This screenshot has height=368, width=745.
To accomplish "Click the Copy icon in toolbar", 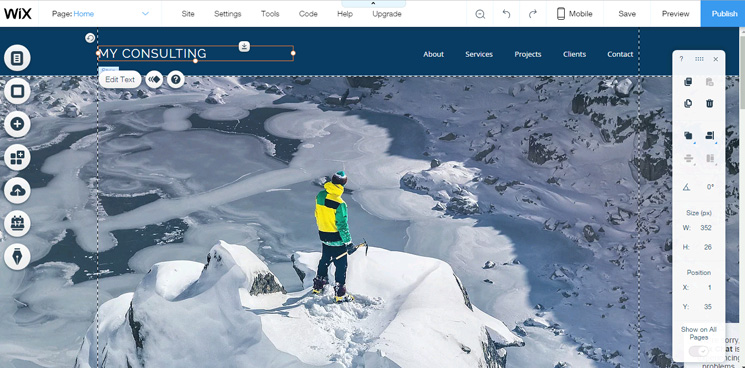I will coord(688,82).
